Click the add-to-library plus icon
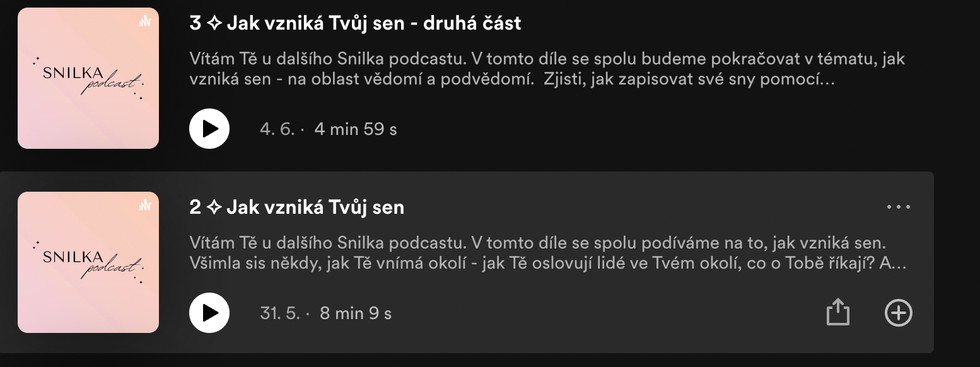Screen dimensions: 980x367 (899, 312)
